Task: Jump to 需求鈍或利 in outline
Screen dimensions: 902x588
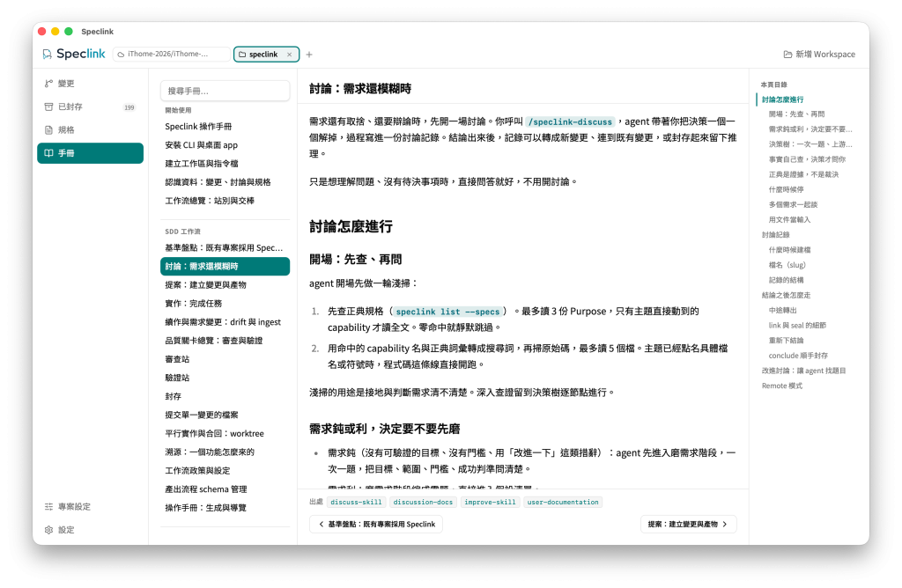Action: [810, 129]
